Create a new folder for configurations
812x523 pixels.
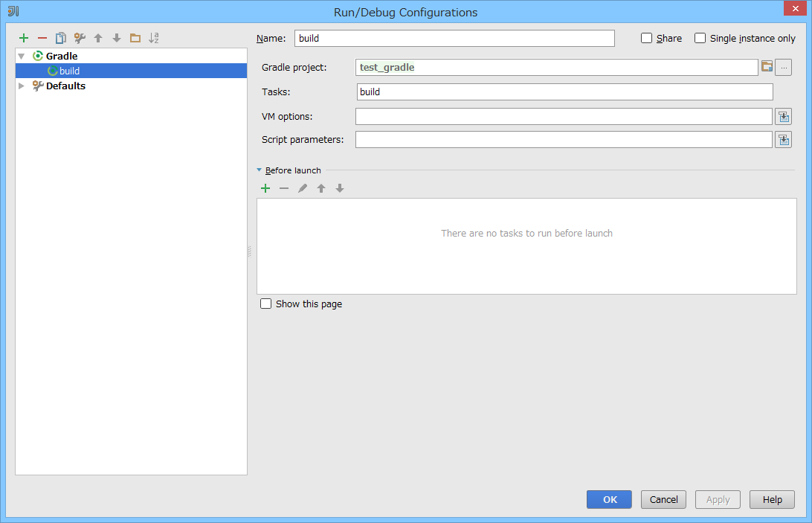click(x=135, y=38)
